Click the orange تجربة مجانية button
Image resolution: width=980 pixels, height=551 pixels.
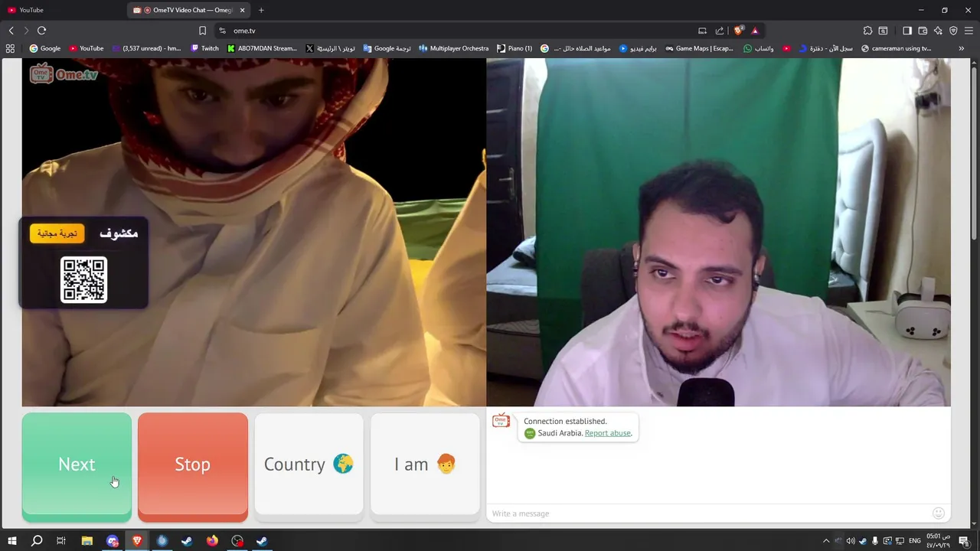[57, 233]
